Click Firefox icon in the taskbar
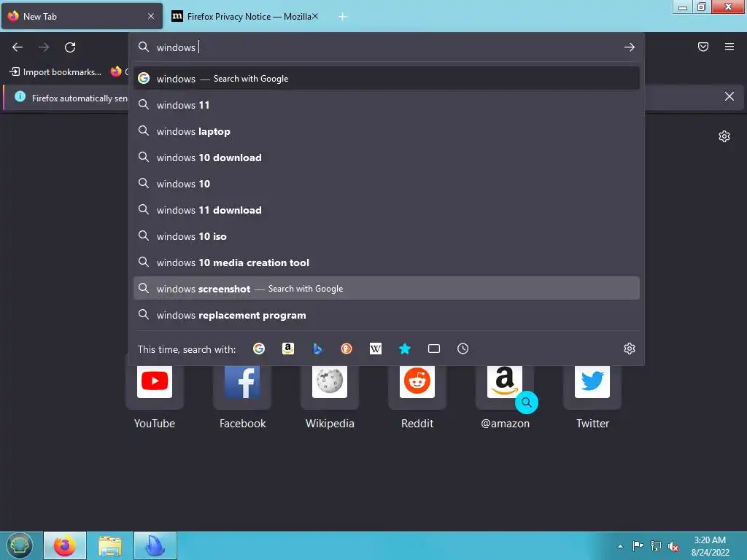Image resolution: width=747 pixels, height=560 pixels. click(65, 545)
